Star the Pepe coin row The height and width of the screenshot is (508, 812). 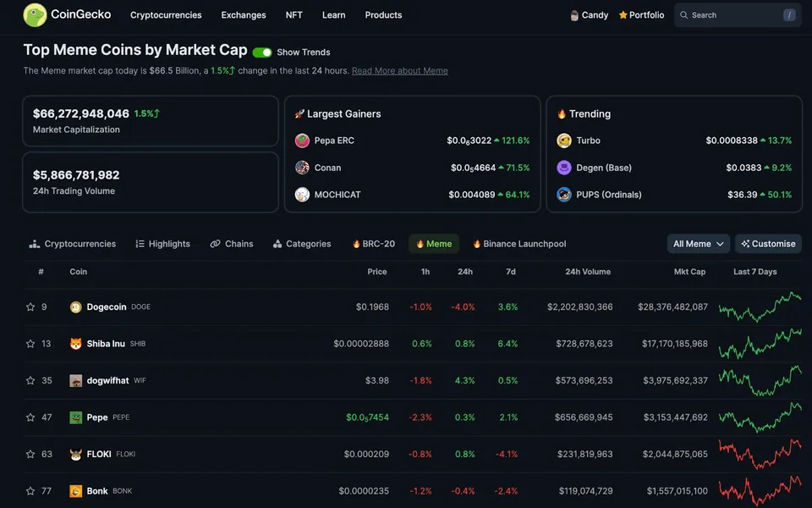tap(30, 417)
